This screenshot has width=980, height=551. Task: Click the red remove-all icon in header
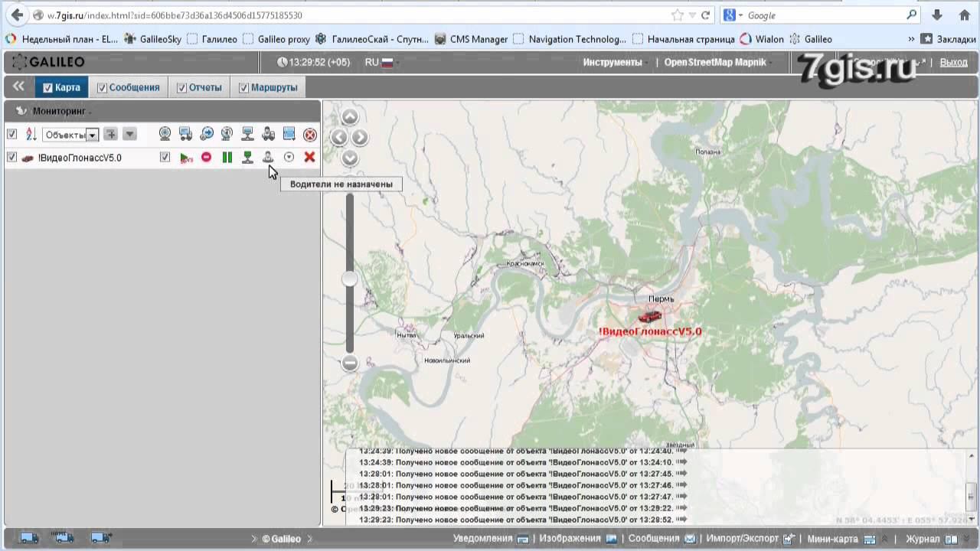coord(309,135)
